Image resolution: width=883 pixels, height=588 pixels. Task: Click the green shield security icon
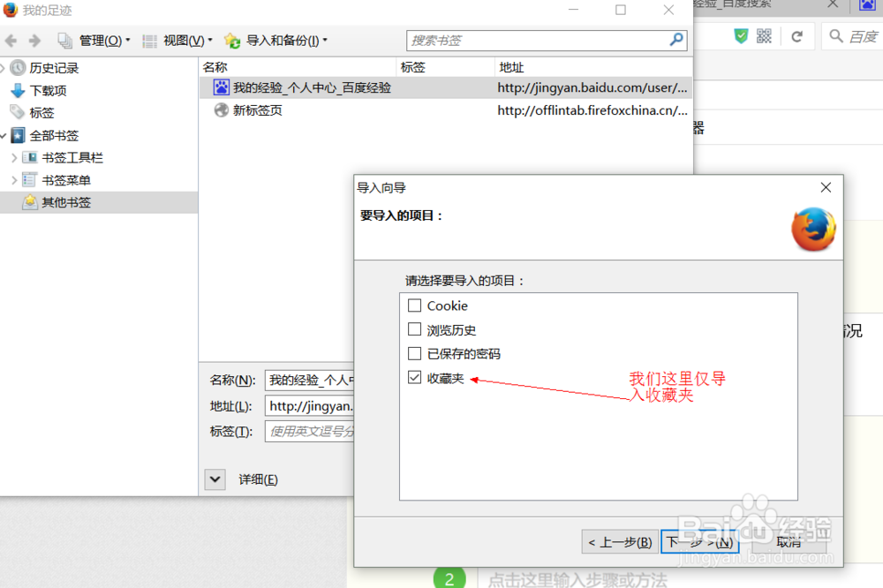click(741, 36)
